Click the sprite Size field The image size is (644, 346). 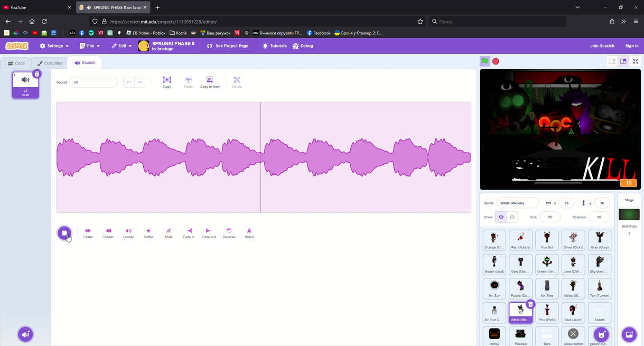coord(550,217)
